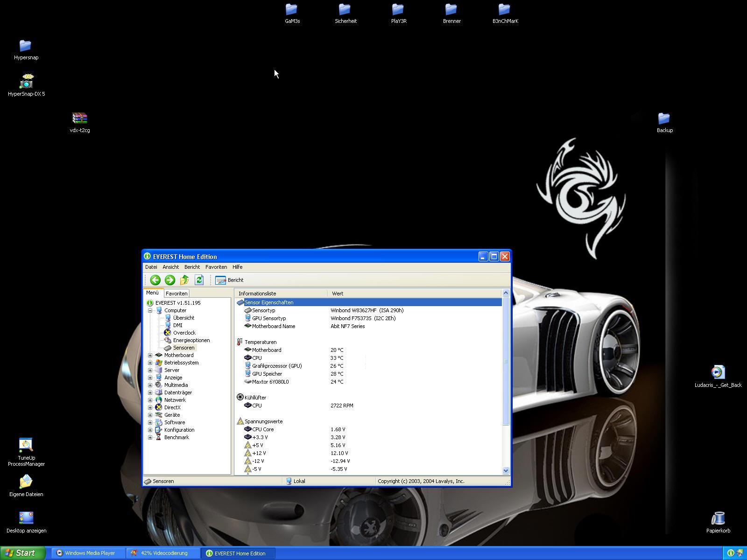Open the Hilfe menu
The width and height of the screenshot is (747, 560).
pyautogui.click(x=237, y=267)
